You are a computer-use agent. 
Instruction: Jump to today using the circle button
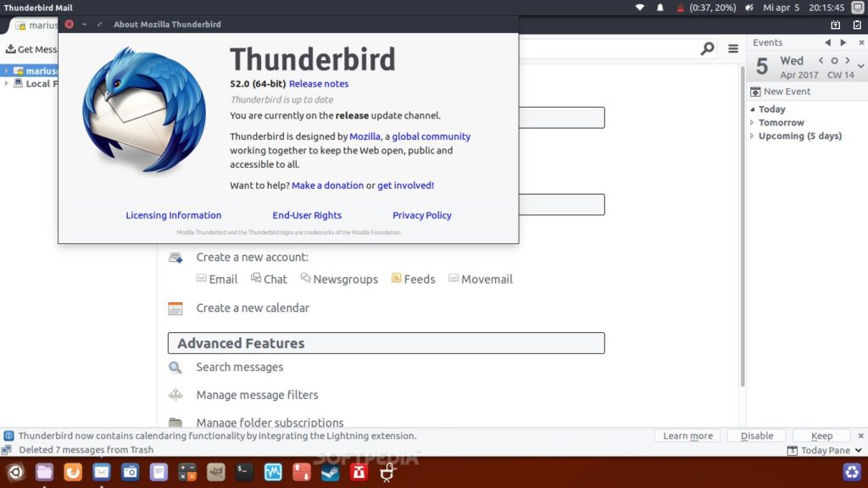[x=834, y=60]
